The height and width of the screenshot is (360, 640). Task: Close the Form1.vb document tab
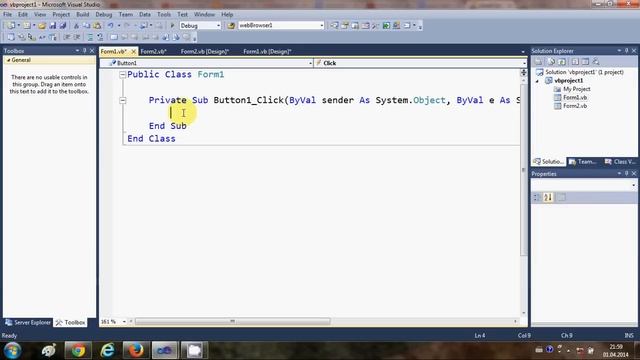click(x=133, y=51)
